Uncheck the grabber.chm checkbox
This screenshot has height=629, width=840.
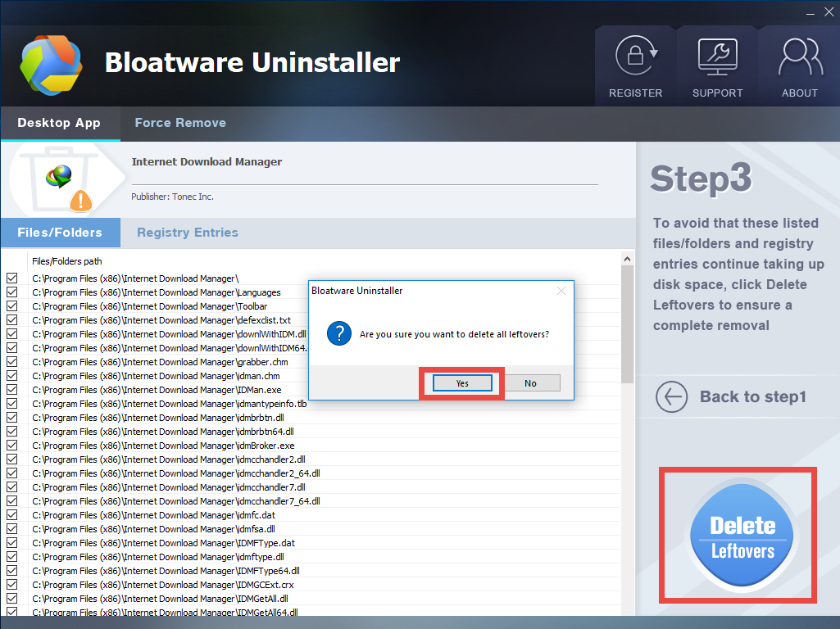tap(11, 362)
